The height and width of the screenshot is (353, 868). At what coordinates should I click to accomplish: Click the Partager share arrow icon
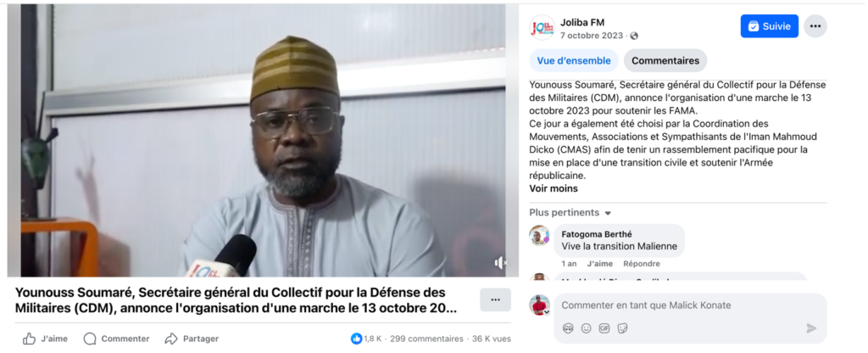tap(171, 339)
